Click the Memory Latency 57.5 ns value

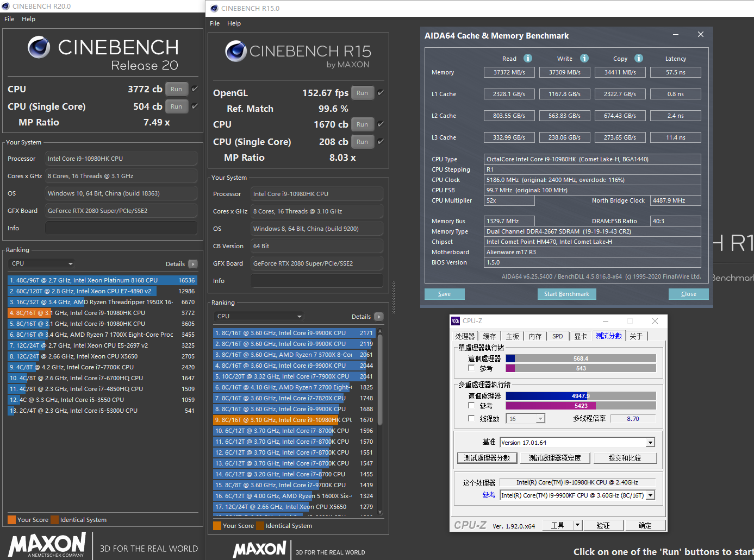(676, 72)
